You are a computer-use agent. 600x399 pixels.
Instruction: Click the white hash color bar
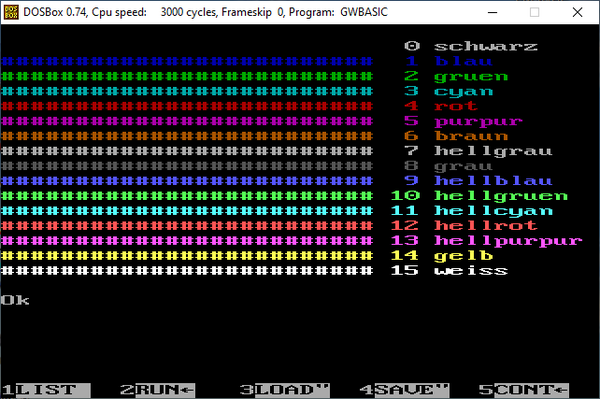click(187, 270)
